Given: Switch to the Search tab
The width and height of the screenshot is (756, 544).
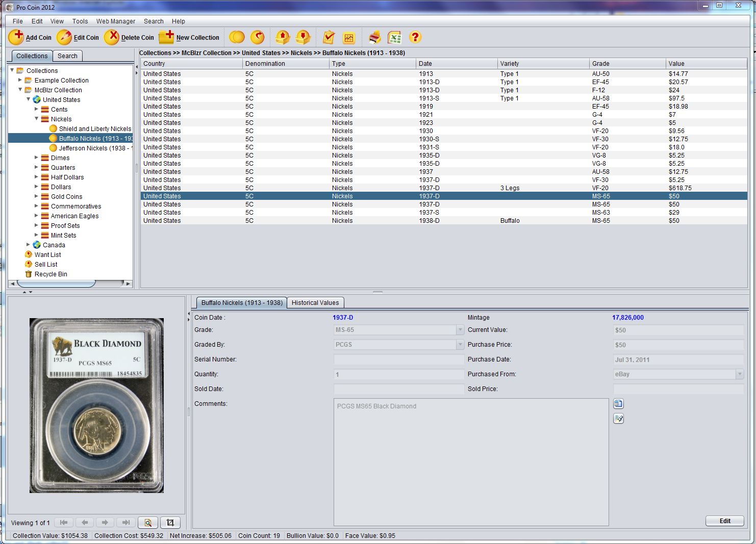Looking at the screenshot, I should pyautogui.click(x=67, y=56).
